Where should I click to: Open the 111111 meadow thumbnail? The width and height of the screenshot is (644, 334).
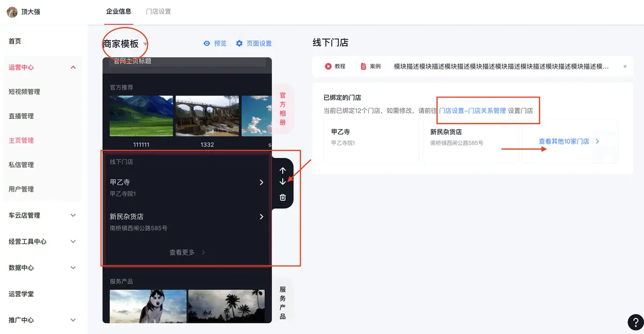click(x=141, y=116)
